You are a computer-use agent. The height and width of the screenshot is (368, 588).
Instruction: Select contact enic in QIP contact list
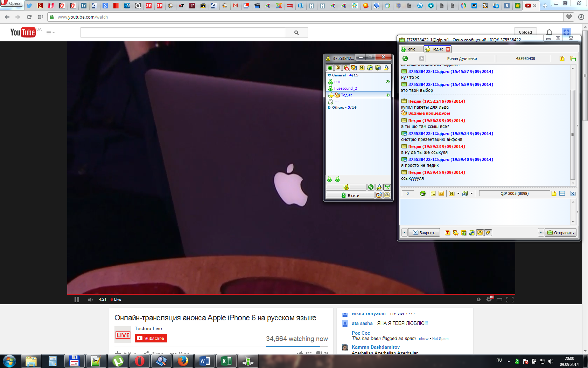pyautogui.click(x=338, y=82)
